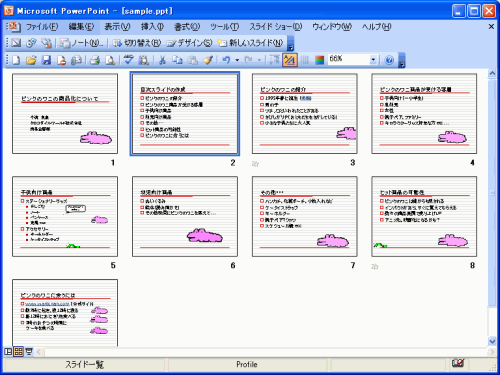Image resolution: width=500 pixels, height=375 pixels.
Task: Click the 新しいスライド(N) button
Action: [x=250, y=43]
